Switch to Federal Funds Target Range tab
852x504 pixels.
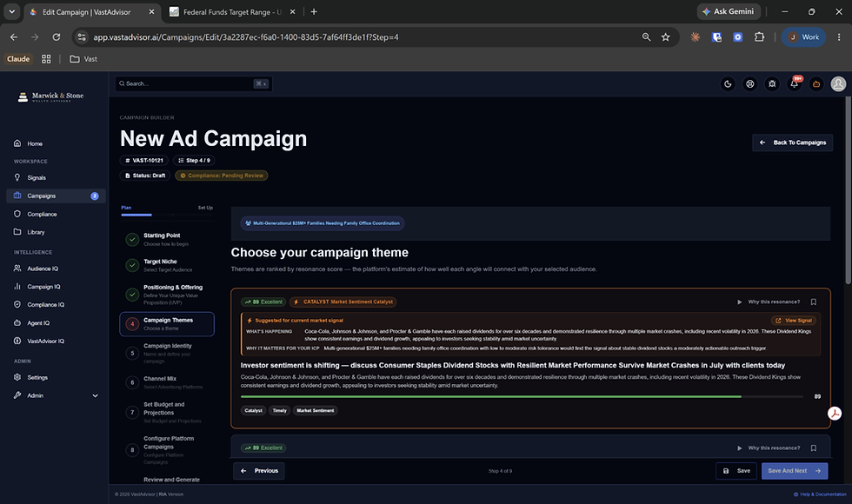(232, 12)
